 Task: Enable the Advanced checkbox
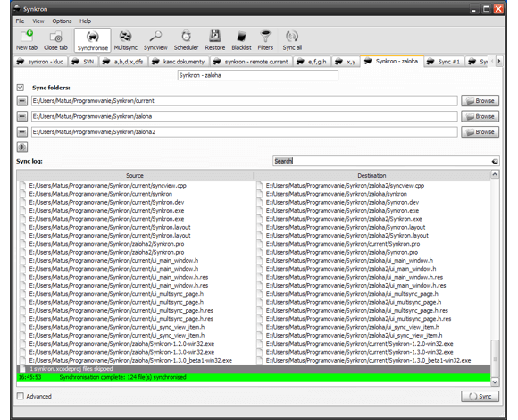21,396
